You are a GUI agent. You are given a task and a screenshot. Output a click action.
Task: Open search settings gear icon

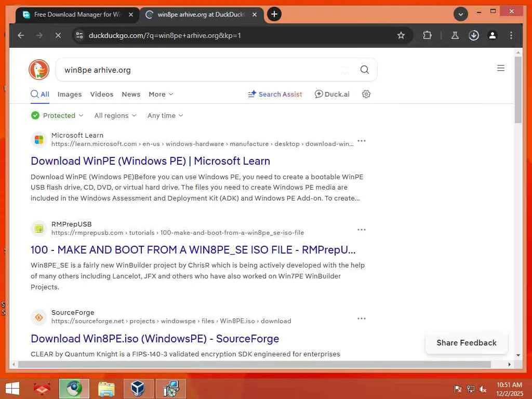[x=366, y=94]
